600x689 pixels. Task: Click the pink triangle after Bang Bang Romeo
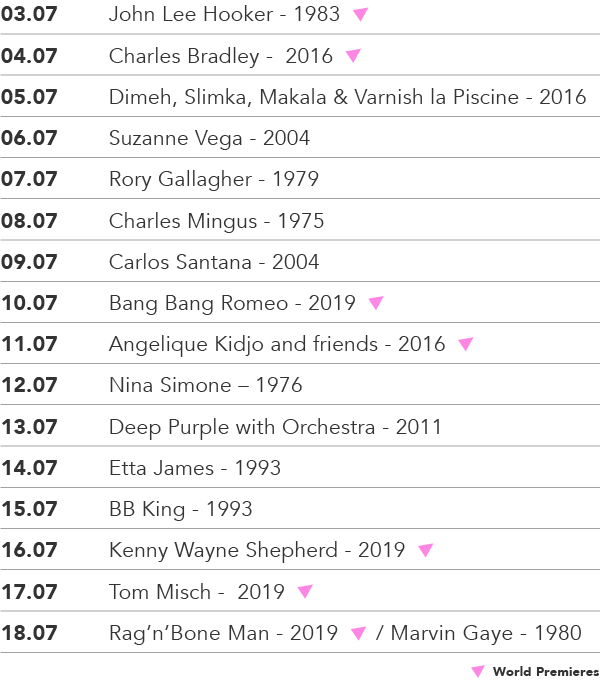pos(376,303)
